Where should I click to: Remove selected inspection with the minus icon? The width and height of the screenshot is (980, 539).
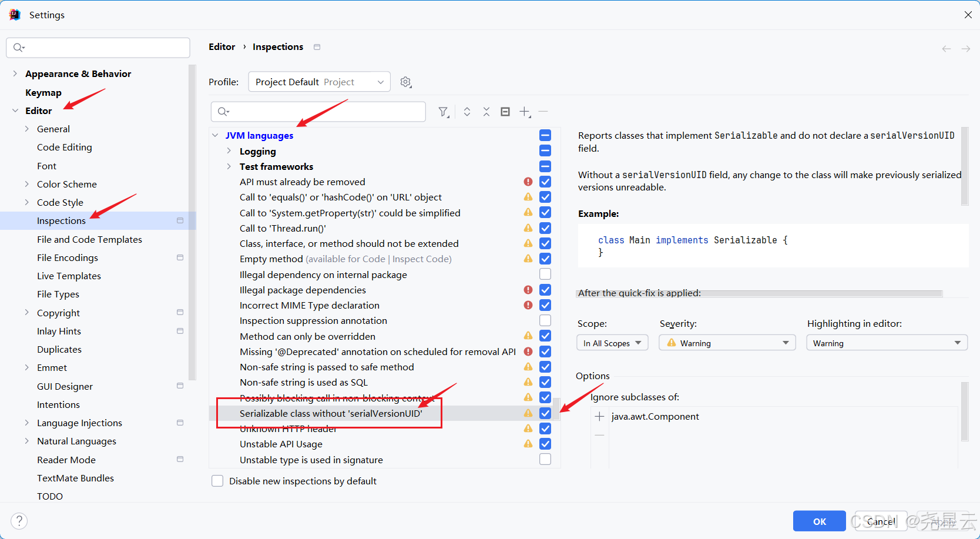click(543, 111)
